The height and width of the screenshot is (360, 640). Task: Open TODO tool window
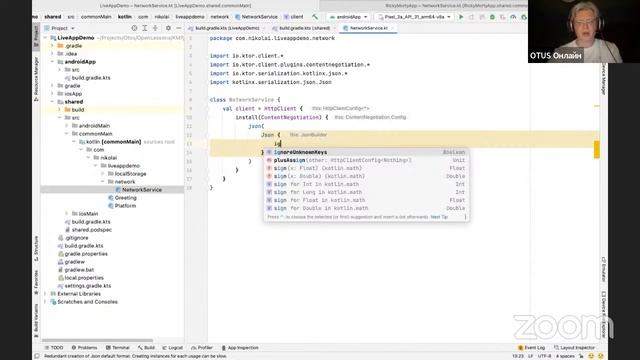[54, 348]
